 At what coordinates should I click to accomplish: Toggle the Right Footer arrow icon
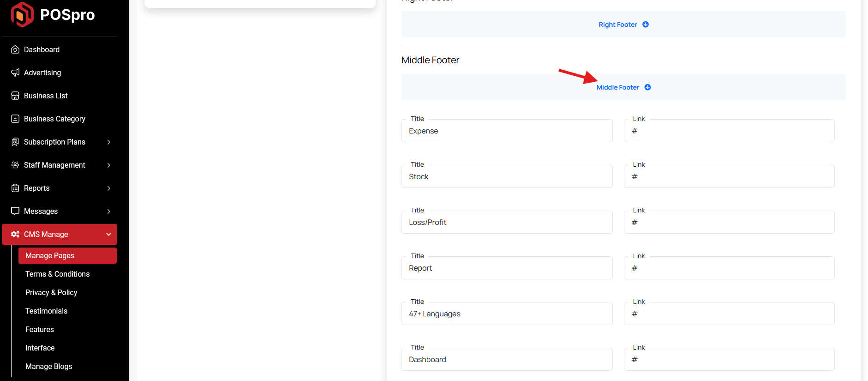646,24
